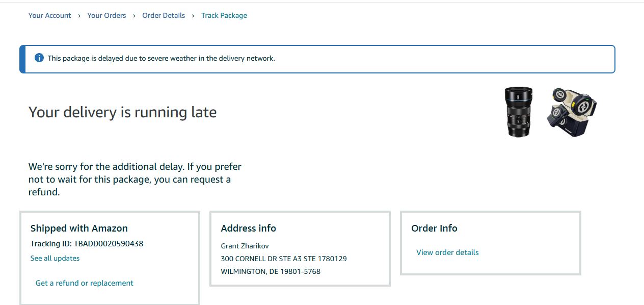Select the Track Package breadcrumb
The image size is (644, 305).
click(x=224, y=15)
